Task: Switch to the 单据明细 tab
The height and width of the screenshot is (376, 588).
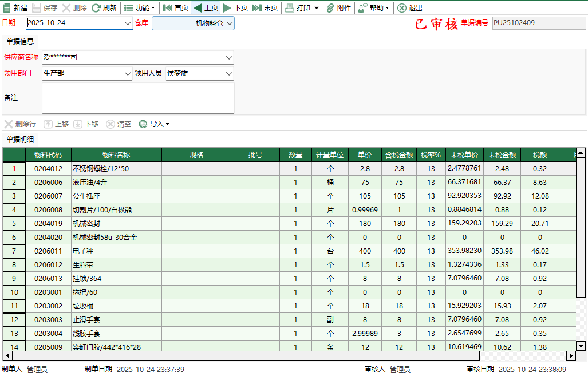Action: coord(21,138)
